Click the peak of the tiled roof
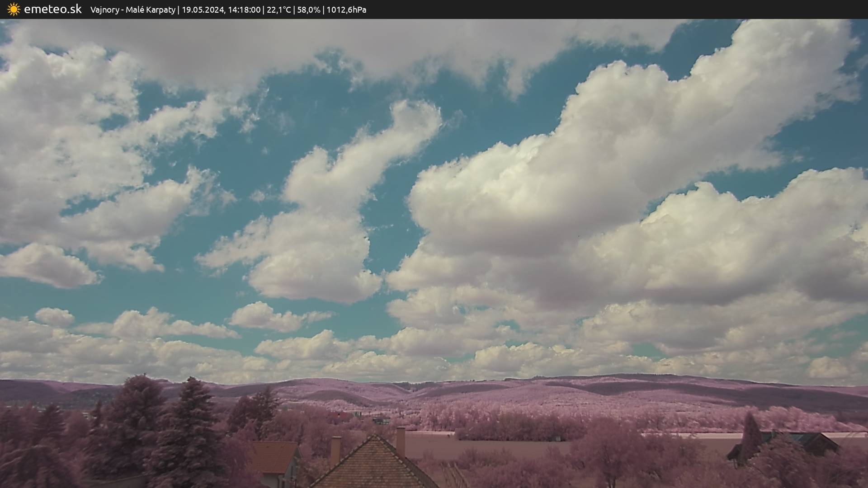Screen dimensions: 868x488 tap(374, 436)
